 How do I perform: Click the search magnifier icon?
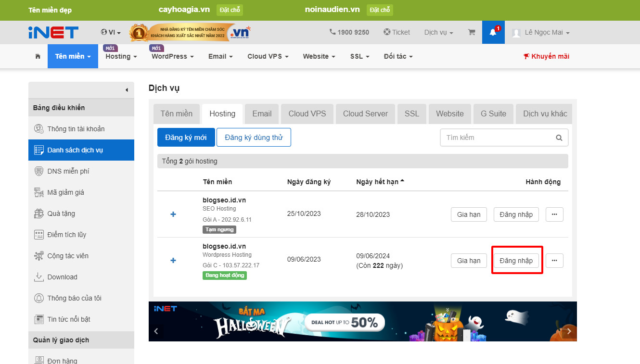pyautogui.click(x=559, y=138)
